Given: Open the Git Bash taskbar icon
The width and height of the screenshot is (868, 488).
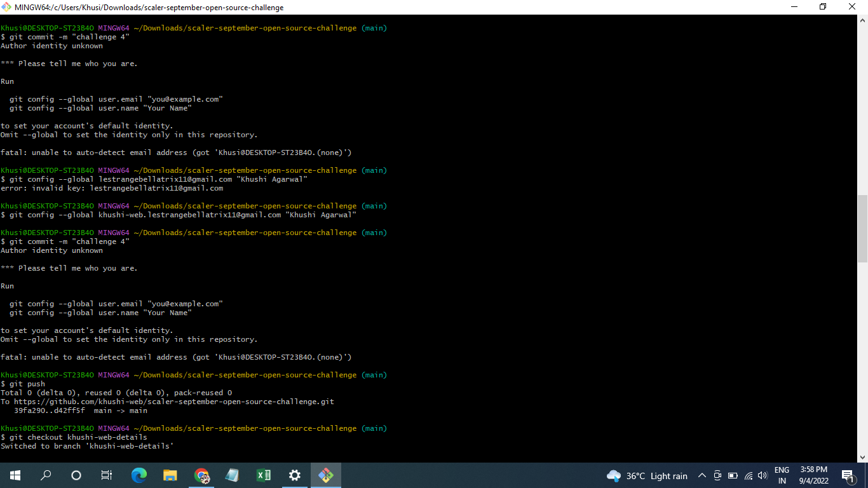Looking at the screenshot, I should (x=325, y=475).
